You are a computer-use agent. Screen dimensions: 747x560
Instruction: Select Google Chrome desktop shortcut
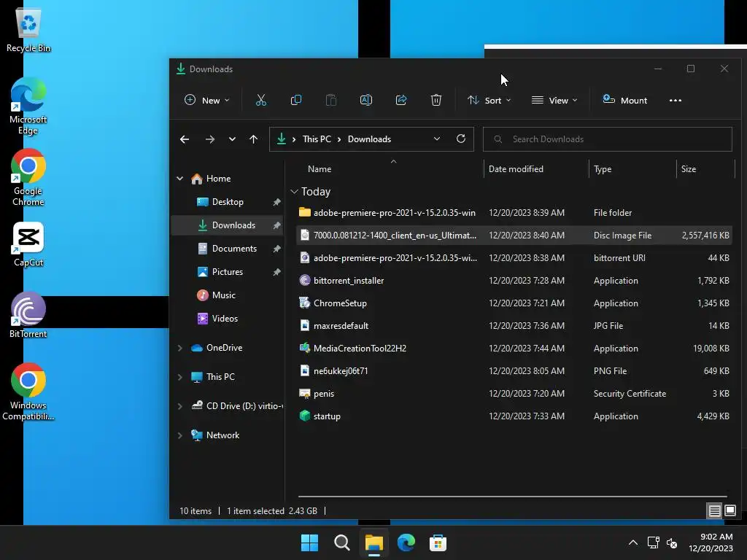coord(28,177)
